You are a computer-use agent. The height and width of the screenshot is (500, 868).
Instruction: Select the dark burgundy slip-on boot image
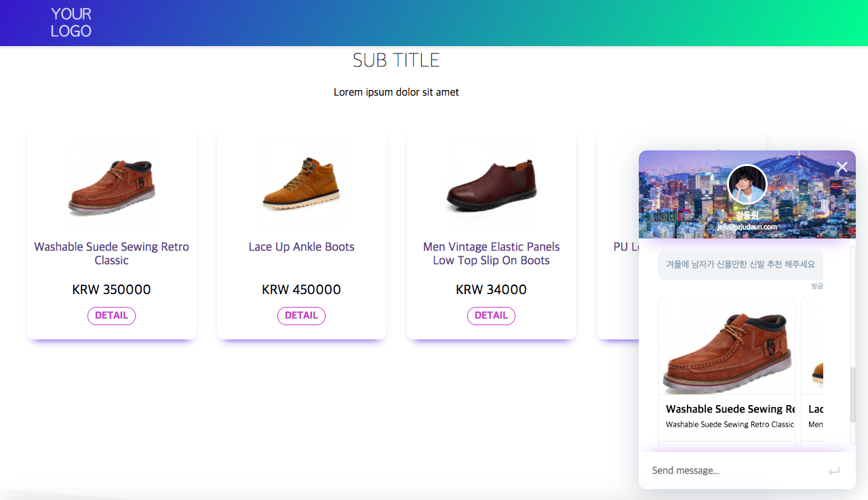tap(491, 184)
